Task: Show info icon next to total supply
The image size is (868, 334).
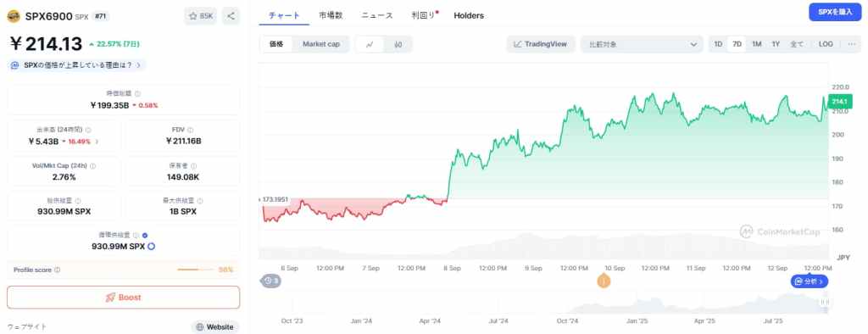Action: coord(77,201)
